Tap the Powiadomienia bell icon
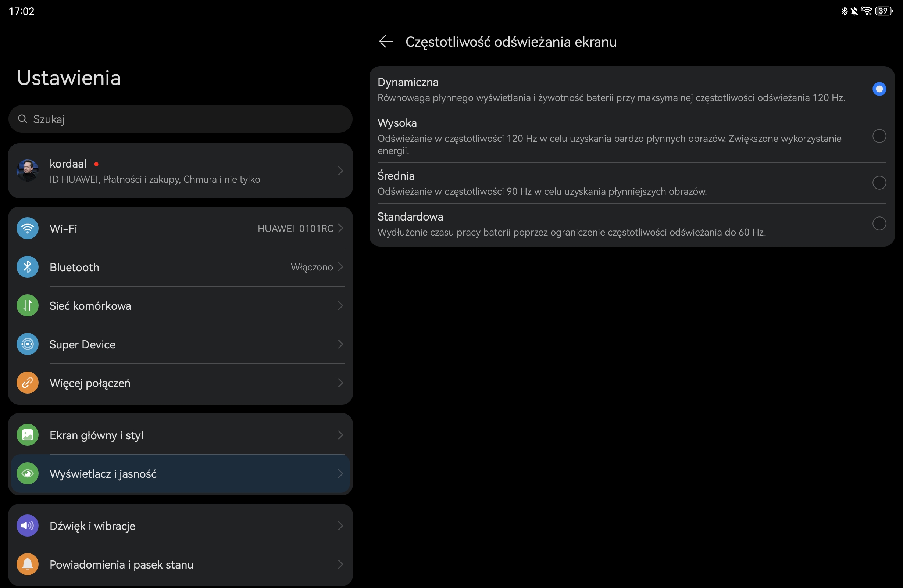 coord(27,565)
